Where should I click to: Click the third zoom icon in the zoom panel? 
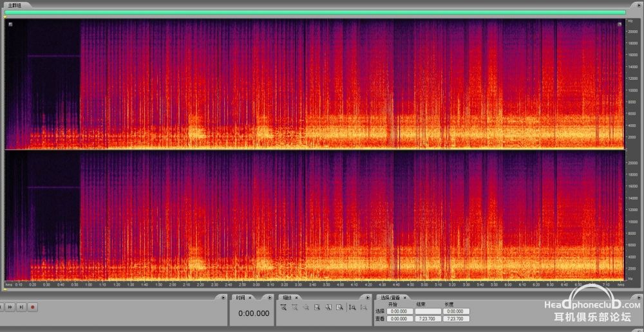(x=307, y=307)
